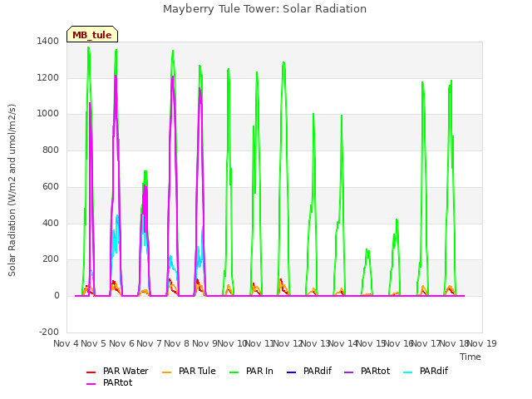Image resolution: width=532 pixels, height=399 pixels.
Task: Click the Solar Radiation y-axis label
Action: tap(12, 190)
